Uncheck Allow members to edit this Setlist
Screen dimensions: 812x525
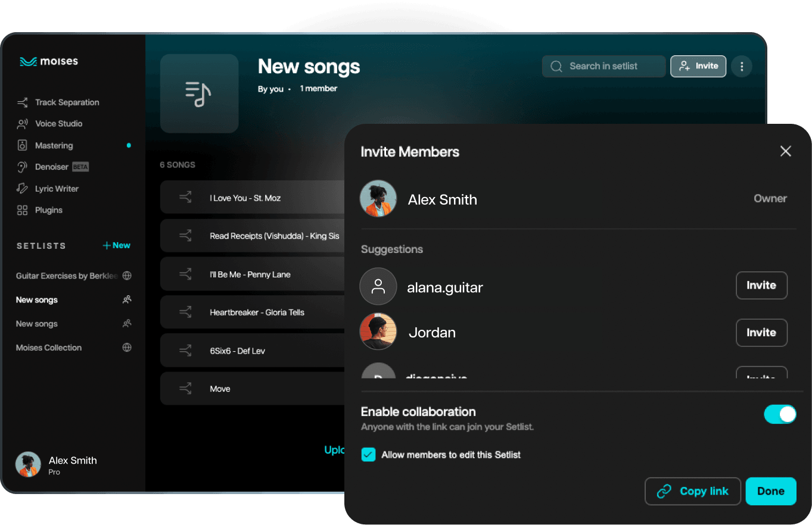pos(369,455)
